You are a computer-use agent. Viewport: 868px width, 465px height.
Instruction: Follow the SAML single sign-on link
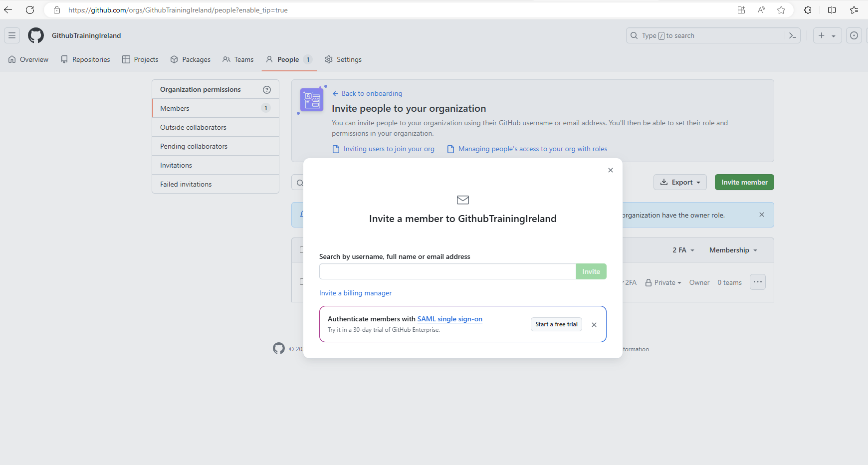point(450,319)
